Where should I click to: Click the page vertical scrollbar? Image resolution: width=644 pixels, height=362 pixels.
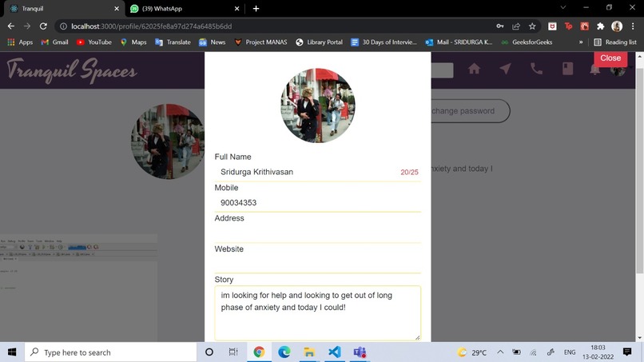click(639, 170)
